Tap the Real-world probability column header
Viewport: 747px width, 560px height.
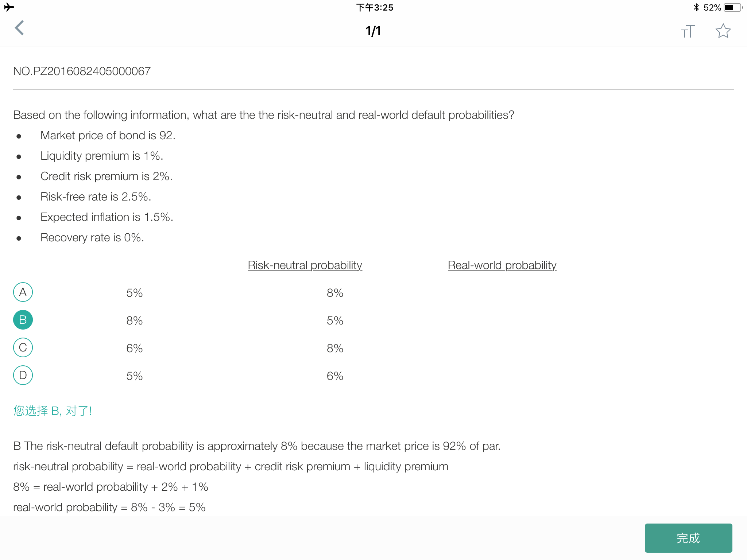coord(502,265)
